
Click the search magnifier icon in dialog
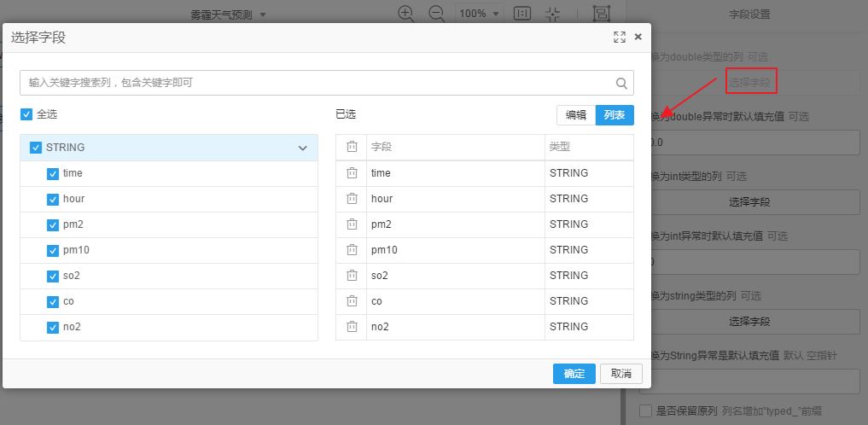point(621,83)
